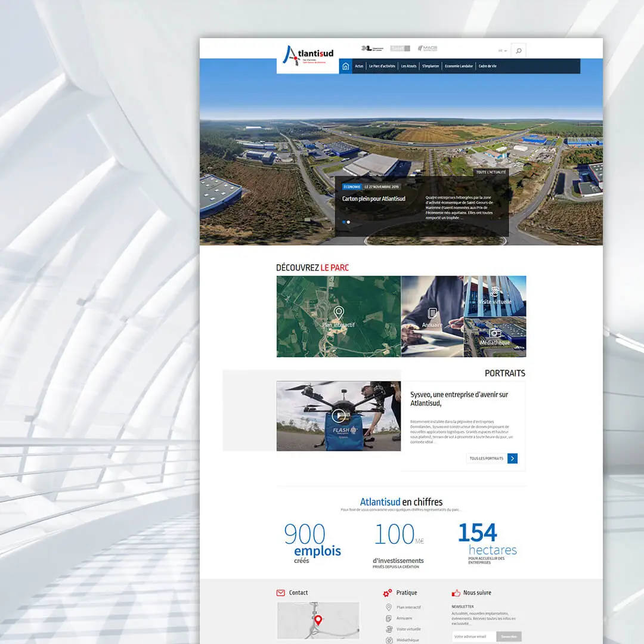This screenshot has height=644, width=644.
Task: Open the Cadre de Vie menu
Action: (x=488, y=66)
